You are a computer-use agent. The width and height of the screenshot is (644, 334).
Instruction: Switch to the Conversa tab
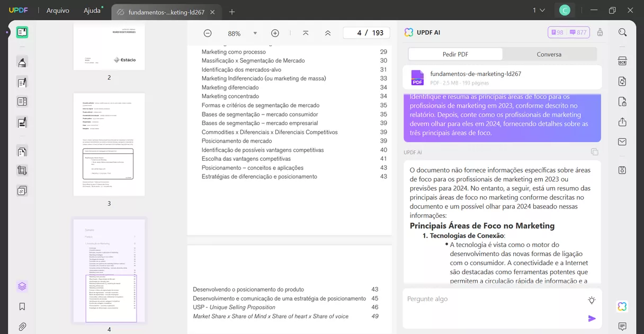[x=549, y=54]
